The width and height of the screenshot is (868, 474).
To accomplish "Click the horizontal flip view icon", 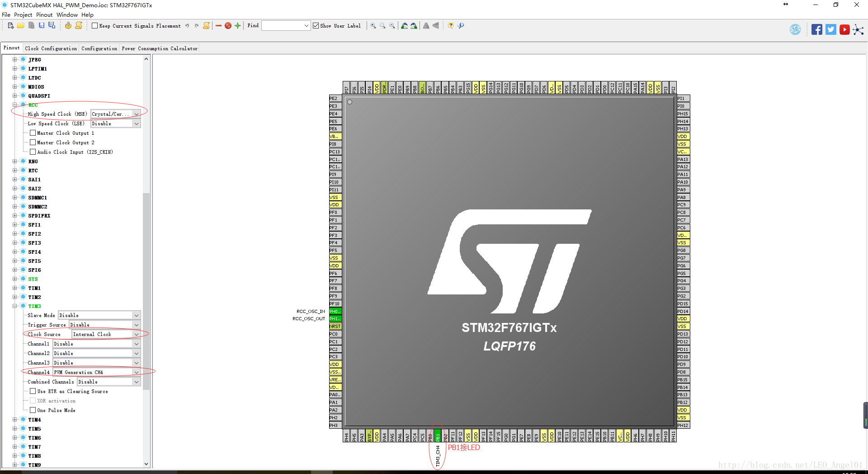I will pyautogui.click(x=436, y=26).
